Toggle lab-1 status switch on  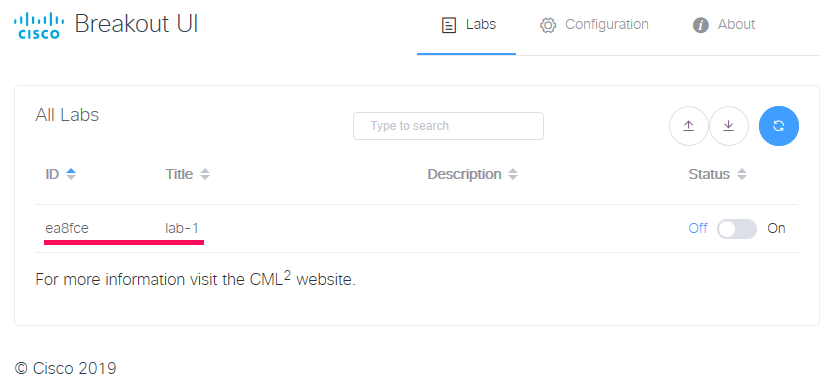tap(736, 229)
